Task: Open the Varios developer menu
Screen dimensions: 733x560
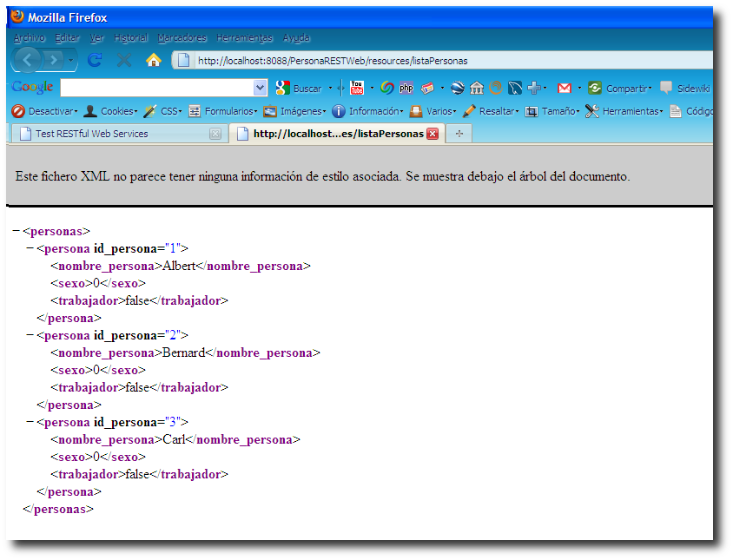Action: point(433,111)
